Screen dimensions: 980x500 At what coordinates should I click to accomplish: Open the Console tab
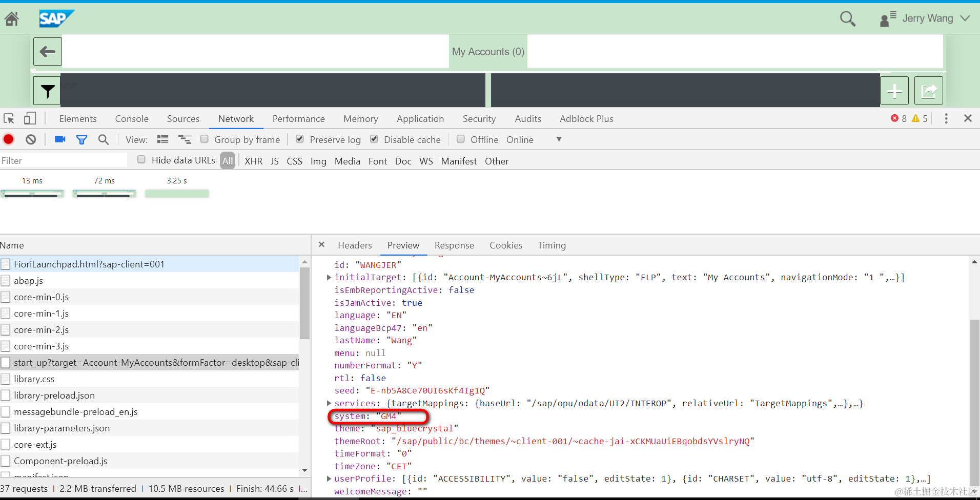tap(132, 119)
